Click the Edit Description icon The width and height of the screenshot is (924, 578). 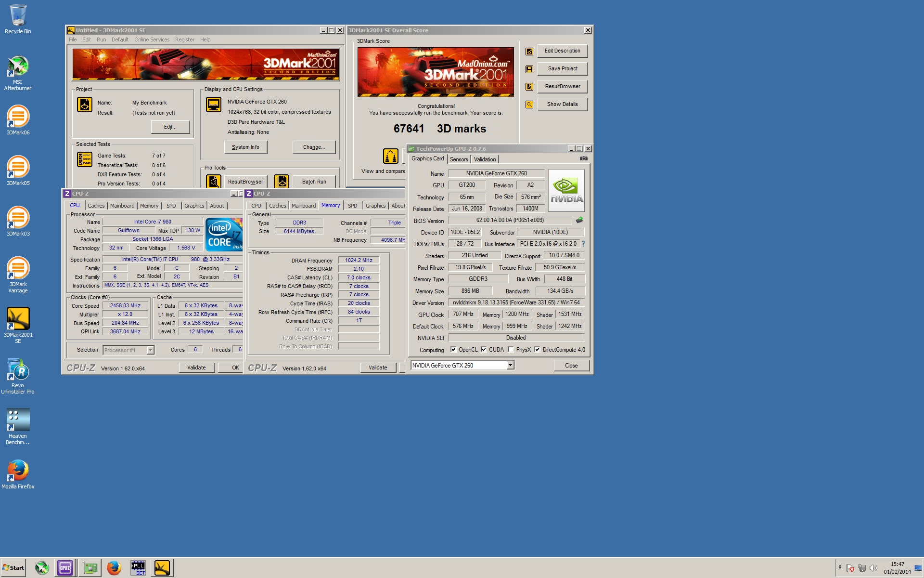click(529, 51)
